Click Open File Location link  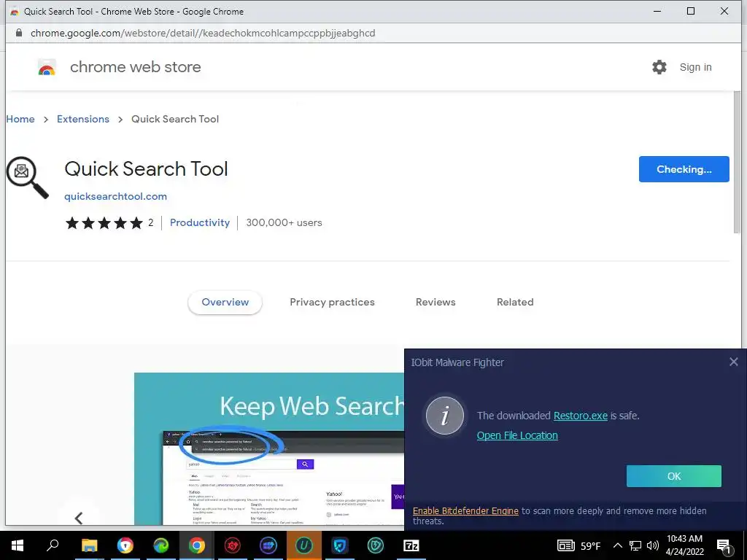pyautogui.click(x=517, y=435)
